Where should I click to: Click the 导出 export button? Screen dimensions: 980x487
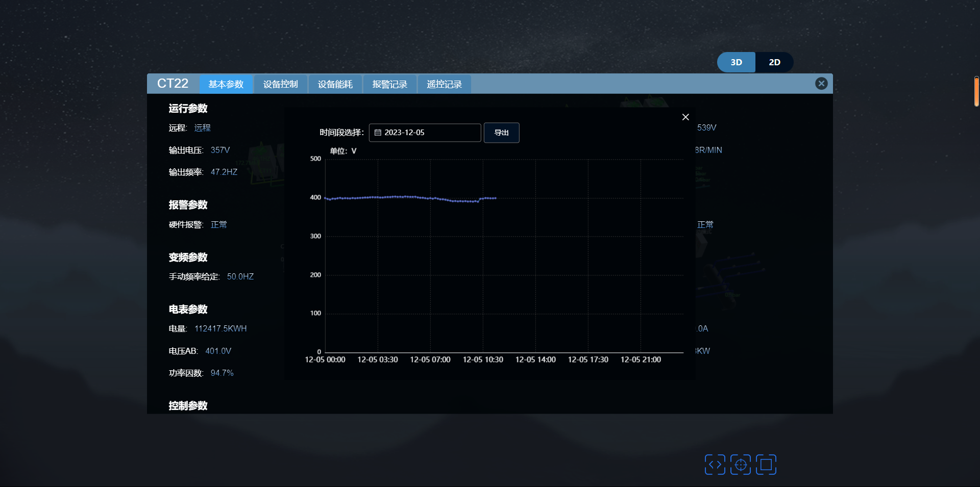click(x=501, y=133)
